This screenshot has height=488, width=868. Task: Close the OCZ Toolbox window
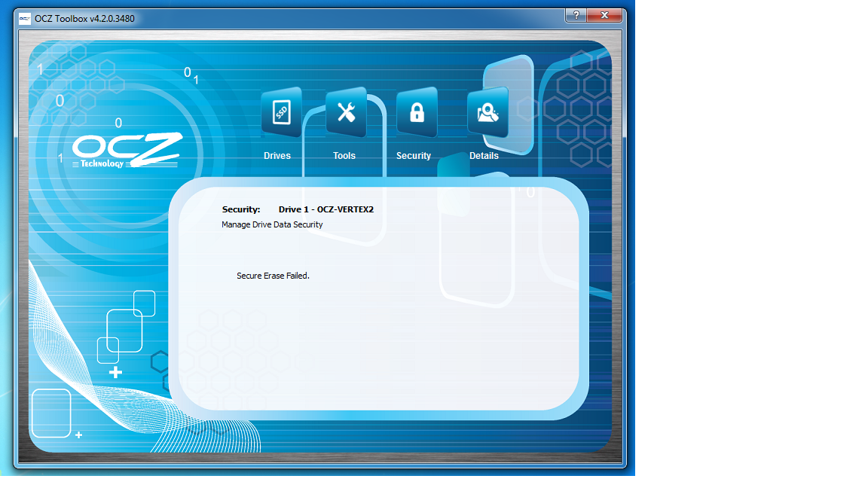click(x=604, y=15)
